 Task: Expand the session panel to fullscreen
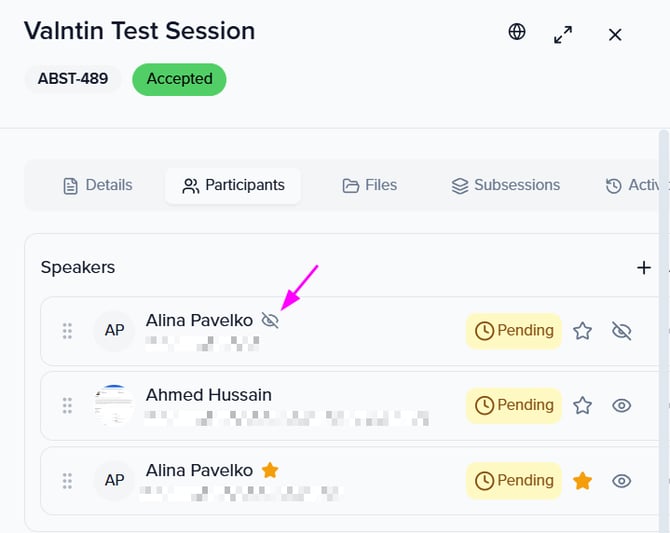563,34
